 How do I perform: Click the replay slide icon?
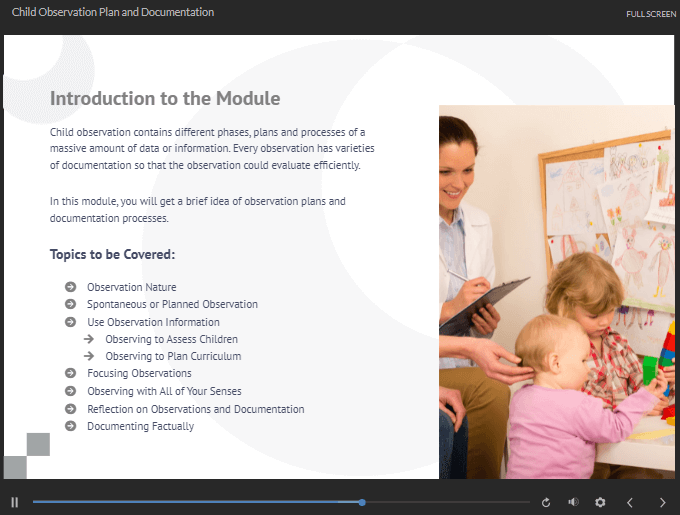pos(546,502)
